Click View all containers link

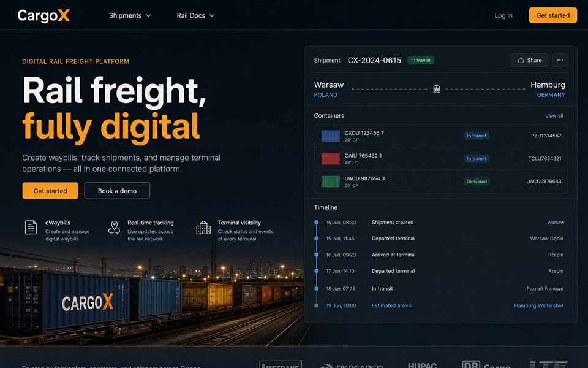point(554,116)
